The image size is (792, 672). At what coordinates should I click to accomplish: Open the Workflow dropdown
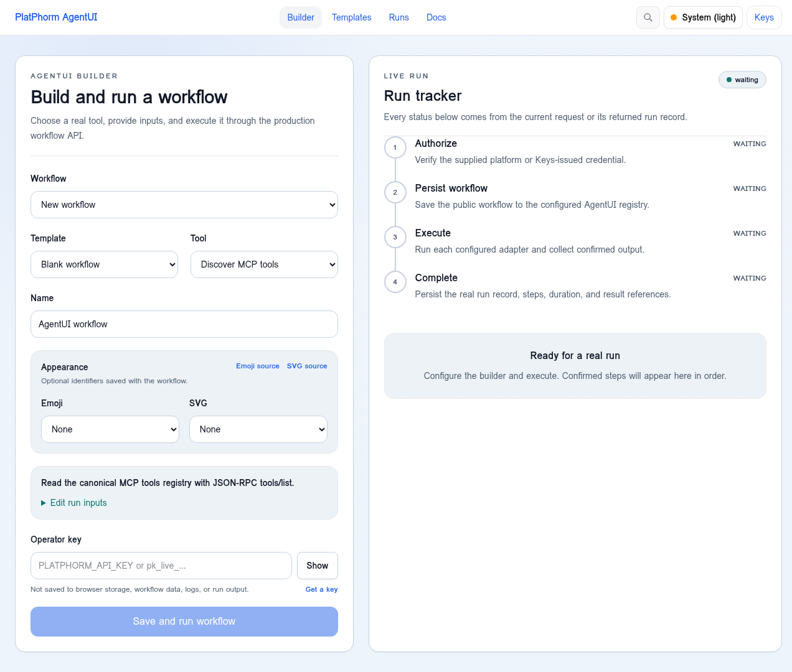click(x=184, y=205)
